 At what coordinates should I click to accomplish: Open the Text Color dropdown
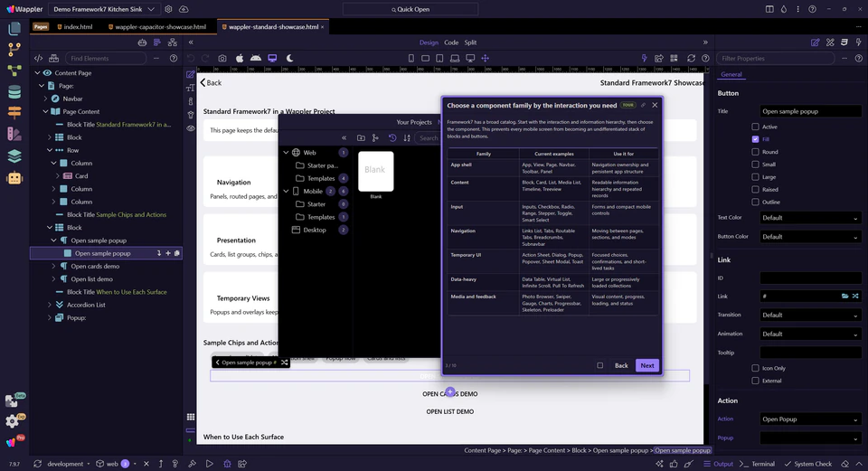[x=810, y=218]
